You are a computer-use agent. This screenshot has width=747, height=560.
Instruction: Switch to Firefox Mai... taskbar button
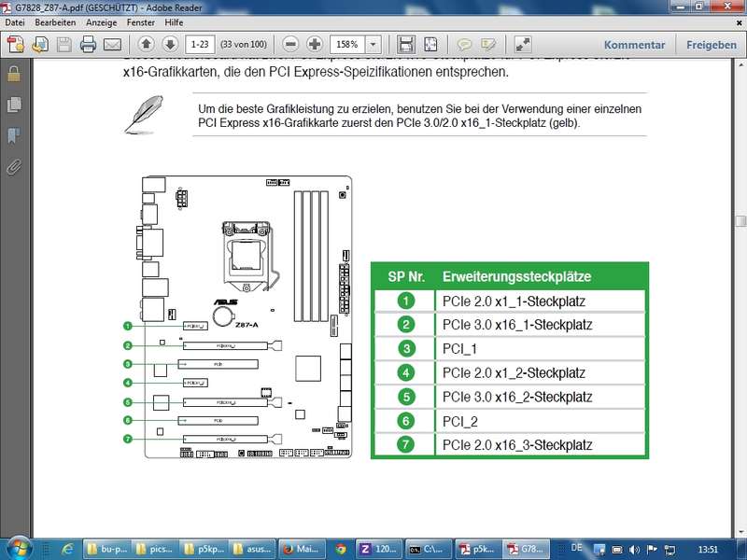click(x=302, y=549)
